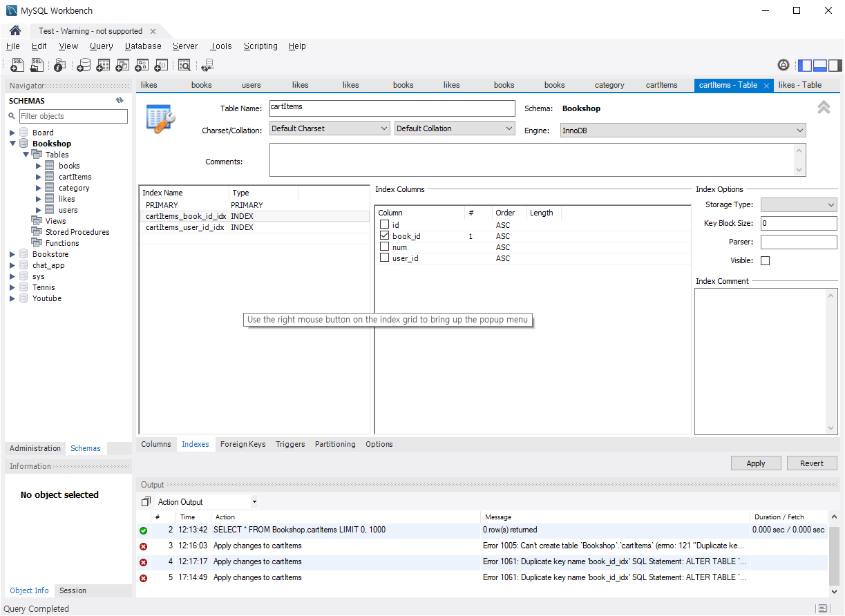Click the Key Block Size field
This screenshot has width=845, height=616.
(x=799, y=223)
